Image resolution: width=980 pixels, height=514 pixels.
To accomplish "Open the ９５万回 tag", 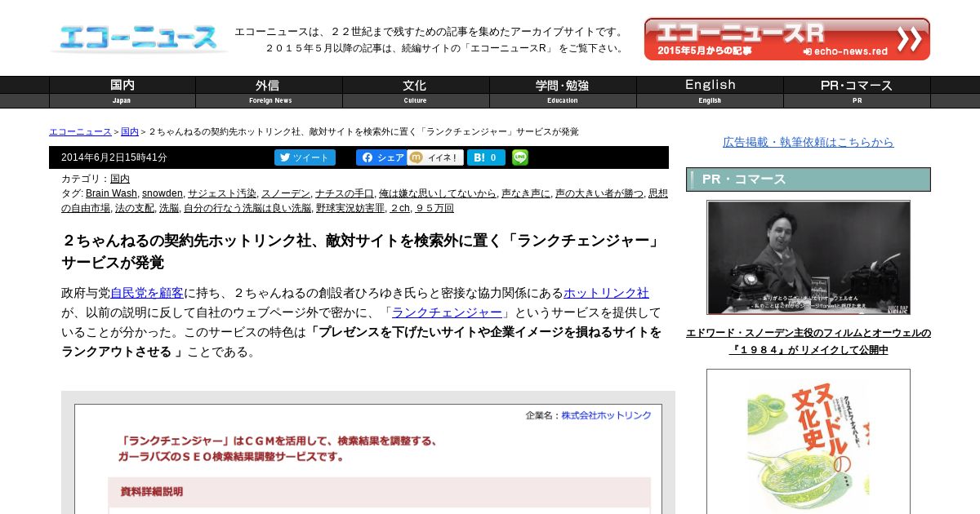I will point(434,208).
